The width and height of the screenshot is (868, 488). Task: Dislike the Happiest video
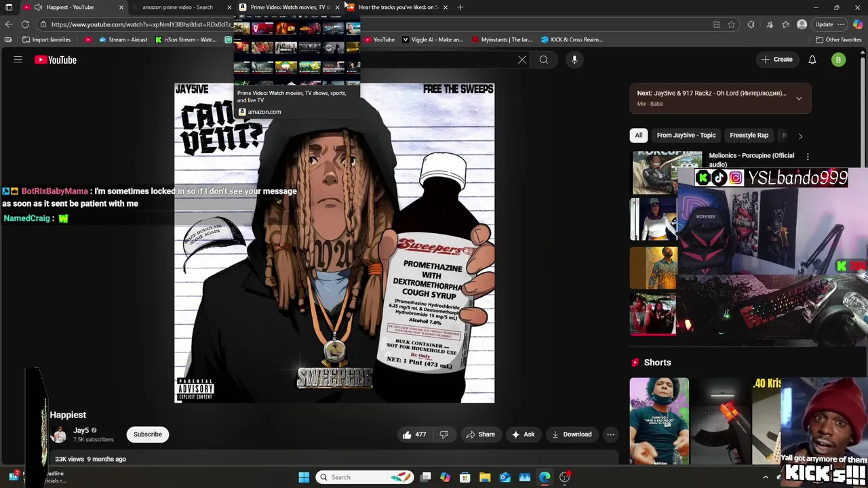[x=444, y=434]
